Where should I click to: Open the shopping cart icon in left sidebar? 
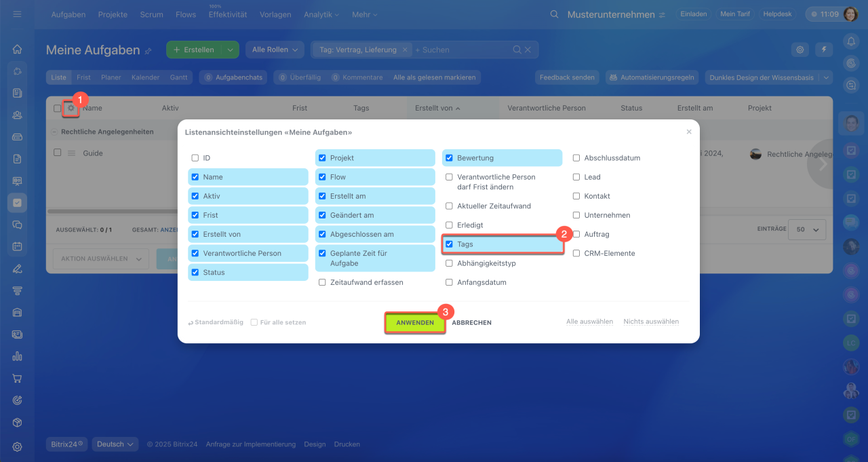(x=17, y=378)
